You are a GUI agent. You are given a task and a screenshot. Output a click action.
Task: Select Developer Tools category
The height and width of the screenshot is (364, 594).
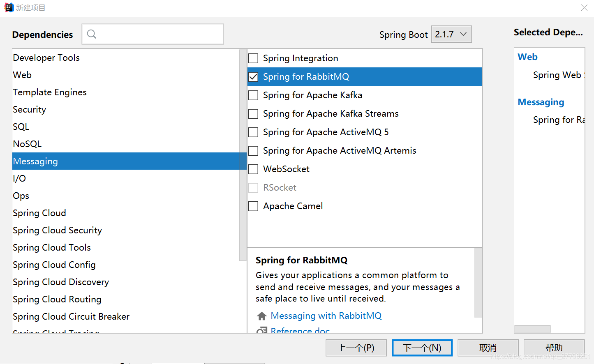pyautogui.click(x=126, y=58)
